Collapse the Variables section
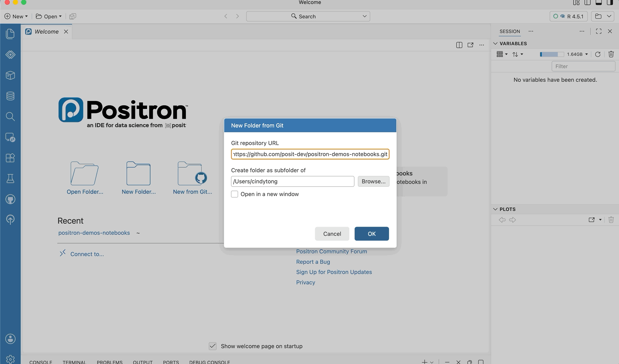 tap(496, 43)
